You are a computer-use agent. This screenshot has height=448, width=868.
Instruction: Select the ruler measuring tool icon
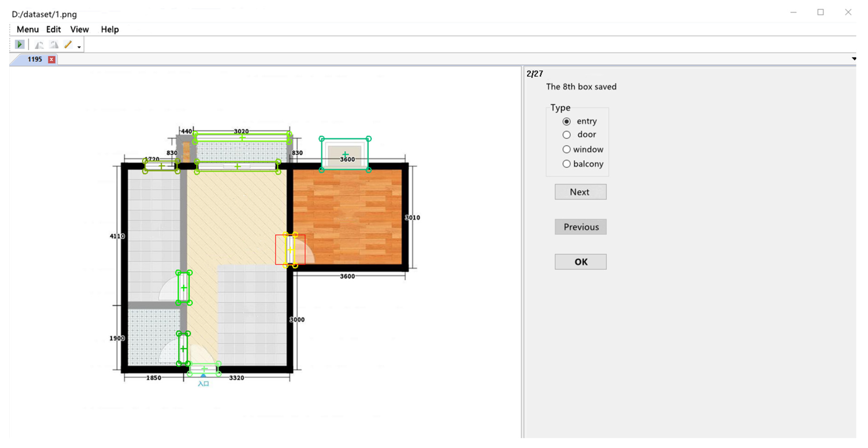point(68,44)
